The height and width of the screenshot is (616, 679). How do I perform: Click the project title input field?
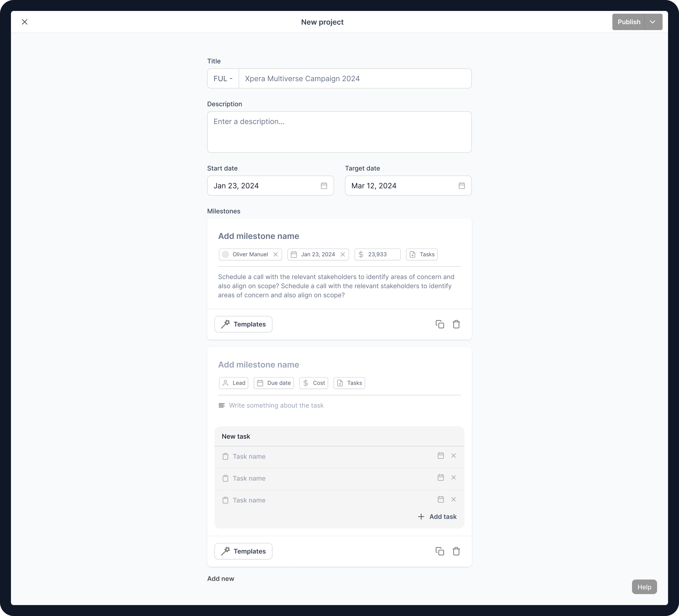[x=355, y=78]
